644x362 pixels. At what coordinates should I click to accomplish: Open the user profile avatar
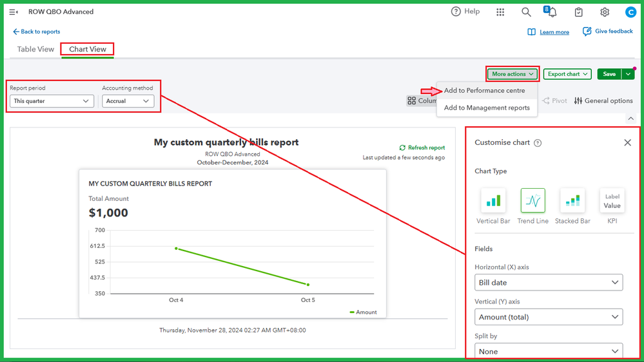pyautogui.click(x=630, y=12)
